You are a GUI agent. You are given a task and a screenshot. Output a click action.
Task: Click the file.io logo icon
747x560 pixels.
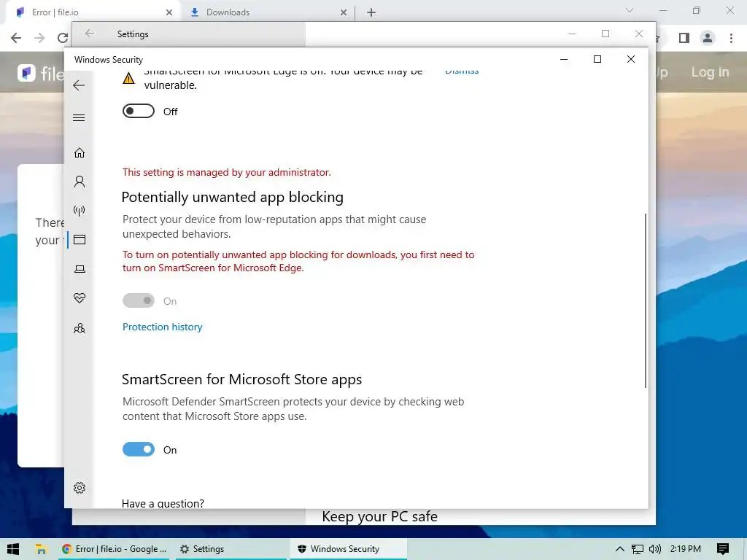pos(26,73)
